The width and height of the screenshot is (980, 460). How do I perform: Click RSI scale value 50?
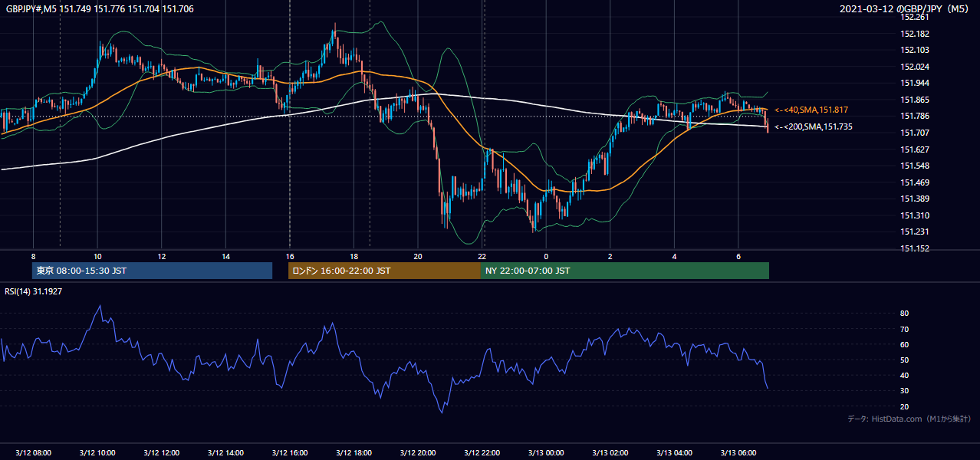[x=904, y=360]
